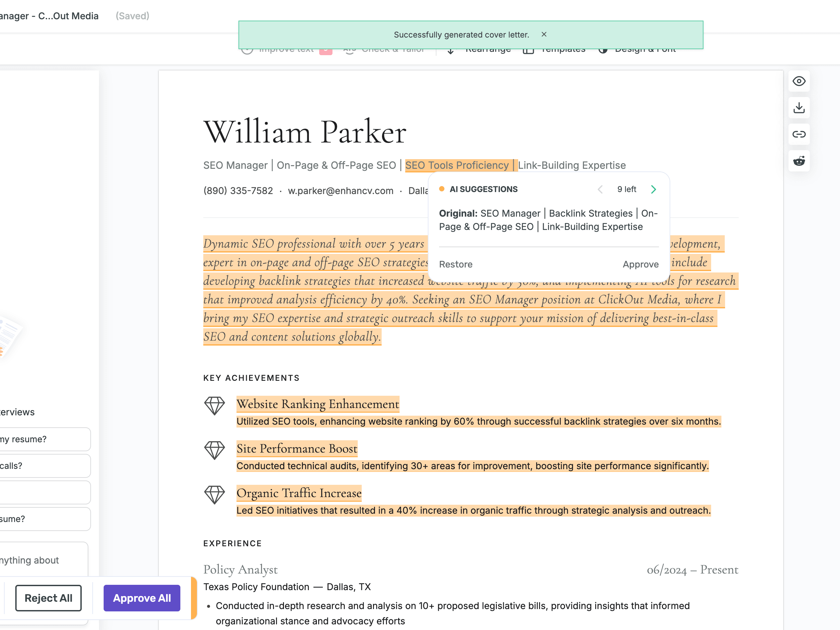Select the Key Achievements section heading
Image resolution: width=840 pixels, height=630 pixels.
pos(251,378)
